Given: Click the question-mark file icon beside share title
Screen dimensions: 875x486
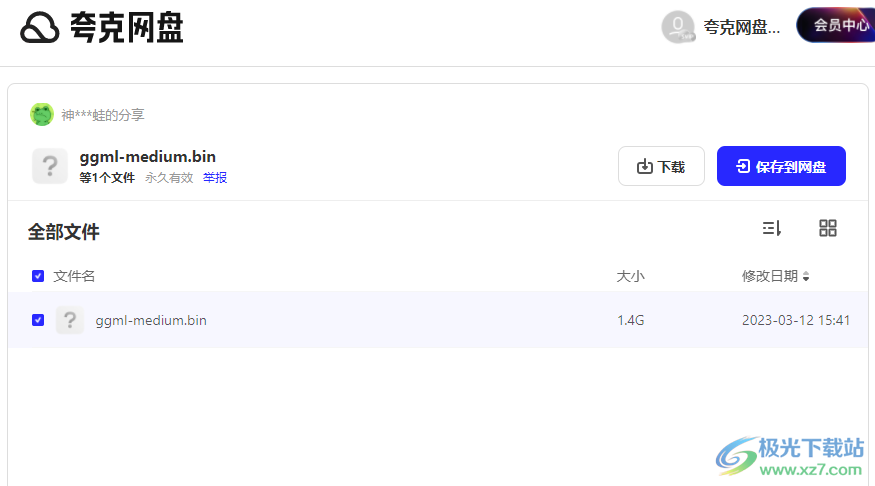Looking at the screenshot, I should point(50,166).
